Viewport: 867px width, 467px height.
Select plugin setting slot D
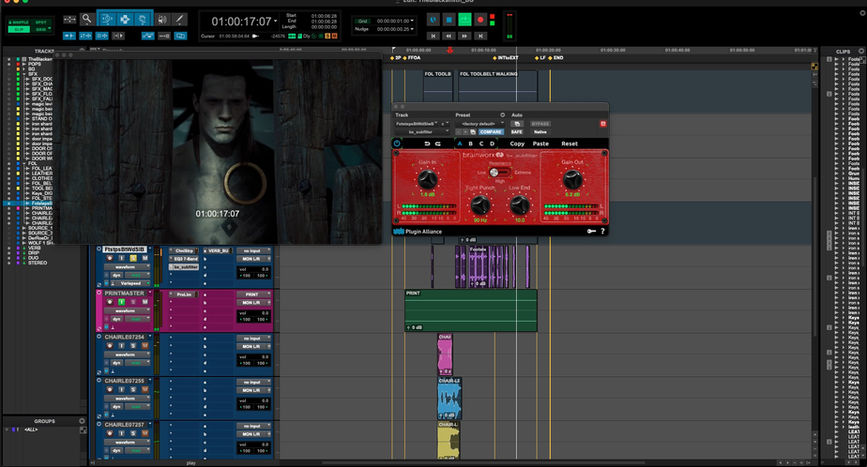pos(492,144)
